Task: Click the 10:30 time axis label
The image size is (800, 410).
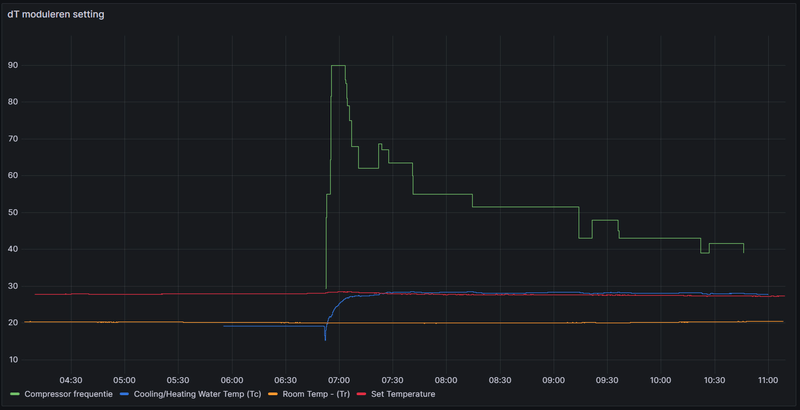Action: pos(714,380)
